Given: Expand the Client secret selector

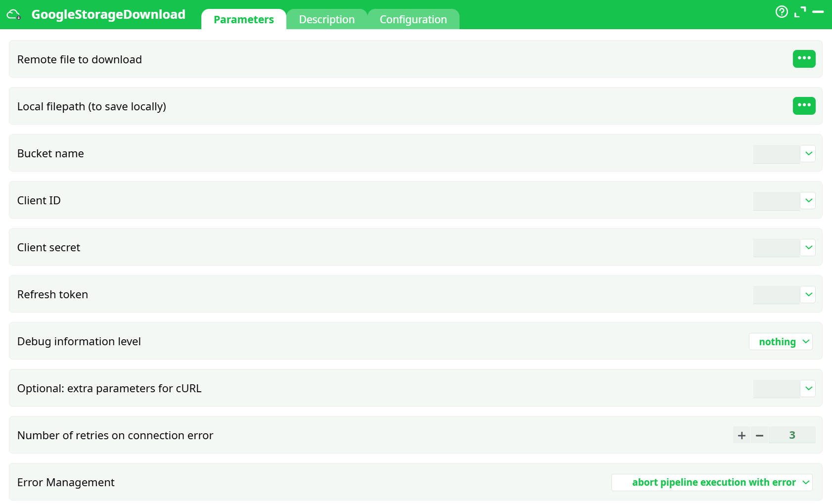Looking at the screenshot, I should click(808, 248).
